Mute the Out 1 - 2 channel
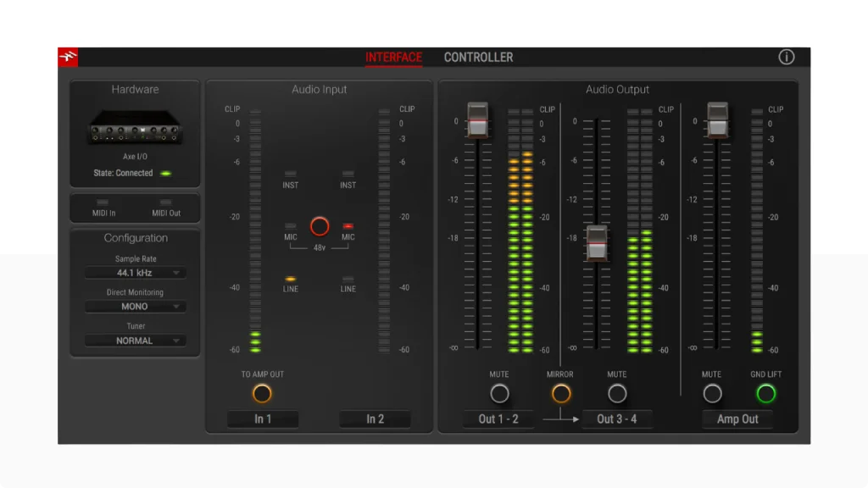The width and height of the screenshot is (868, 488). coord(499,392)
